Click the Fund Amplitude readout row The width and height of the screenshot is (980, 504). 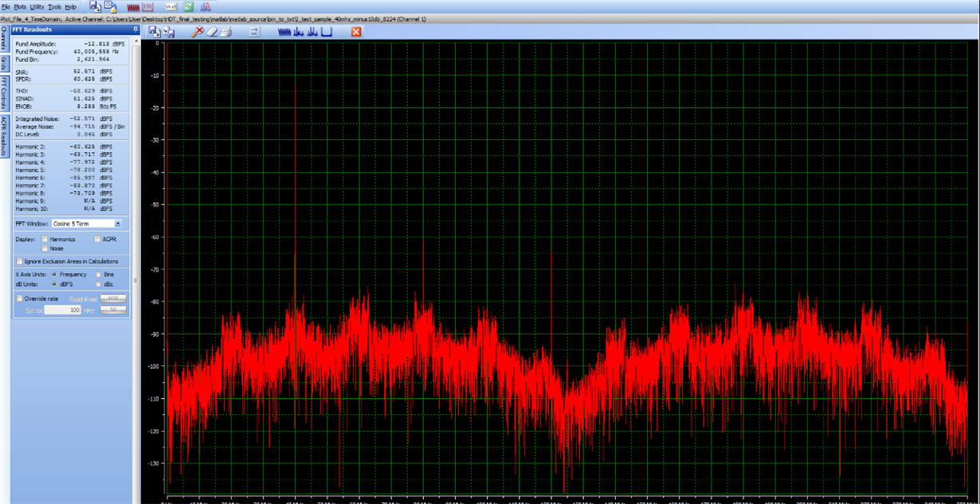coord(70,44)
